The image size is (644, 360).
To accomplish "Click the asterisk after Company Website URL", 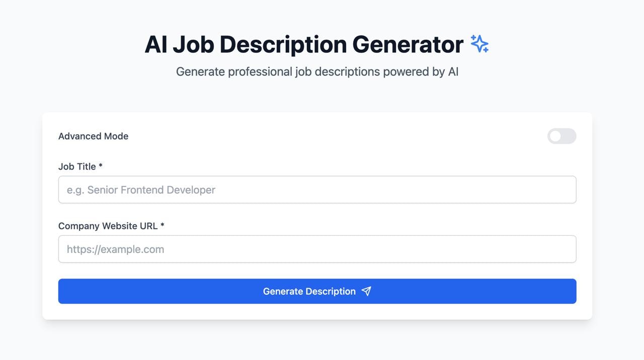I will tap(163, 226).
